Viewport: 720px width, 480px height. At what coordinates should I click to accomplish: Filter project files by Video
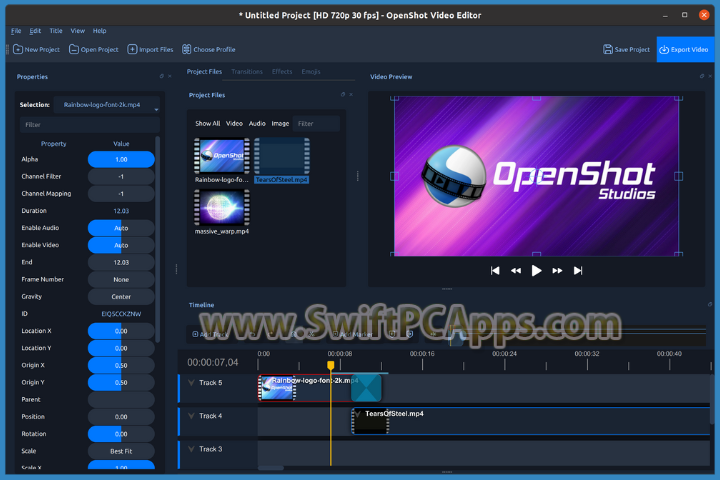pyautogui.click(x=234, y=124)
